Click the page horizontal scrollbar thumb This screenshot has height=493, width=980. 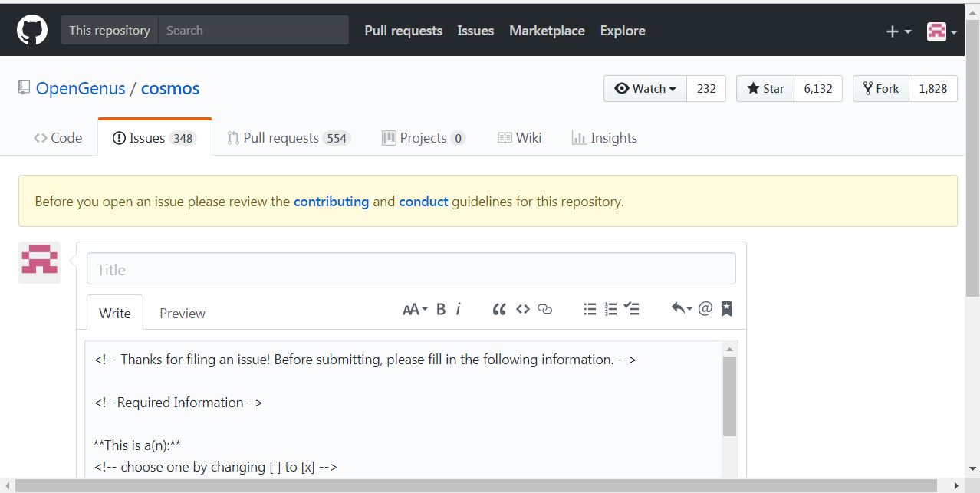pos(476,486)
